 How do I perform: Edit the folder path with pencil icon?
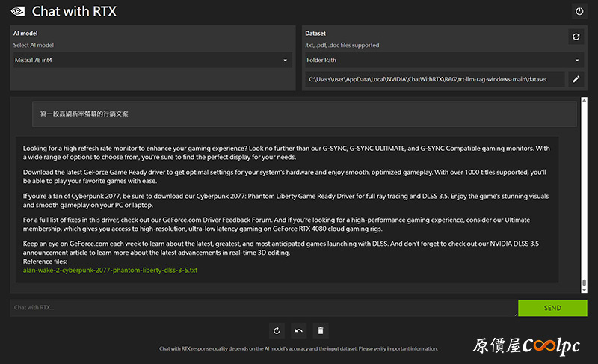click(x=576, y=79)
